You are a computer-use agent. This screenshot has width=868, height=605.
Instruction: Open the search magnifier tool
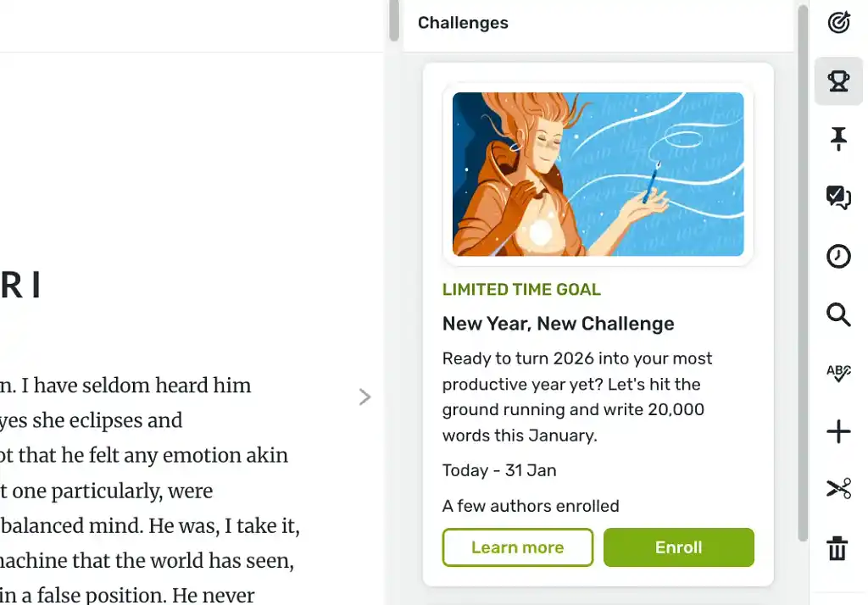pos(838,315)
